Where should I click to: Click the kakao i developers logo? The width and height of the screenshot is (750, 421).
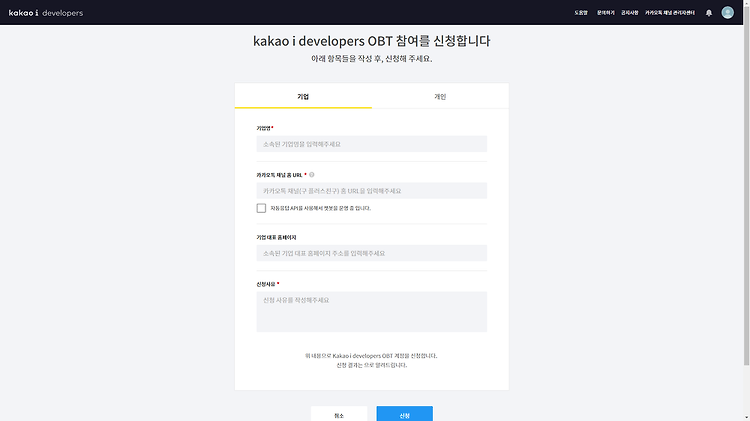(x=46, y=13)
